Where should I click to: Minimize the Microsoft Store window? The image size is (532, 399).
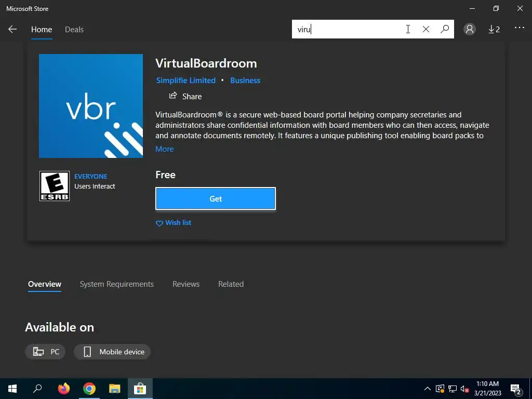point(472,8)
